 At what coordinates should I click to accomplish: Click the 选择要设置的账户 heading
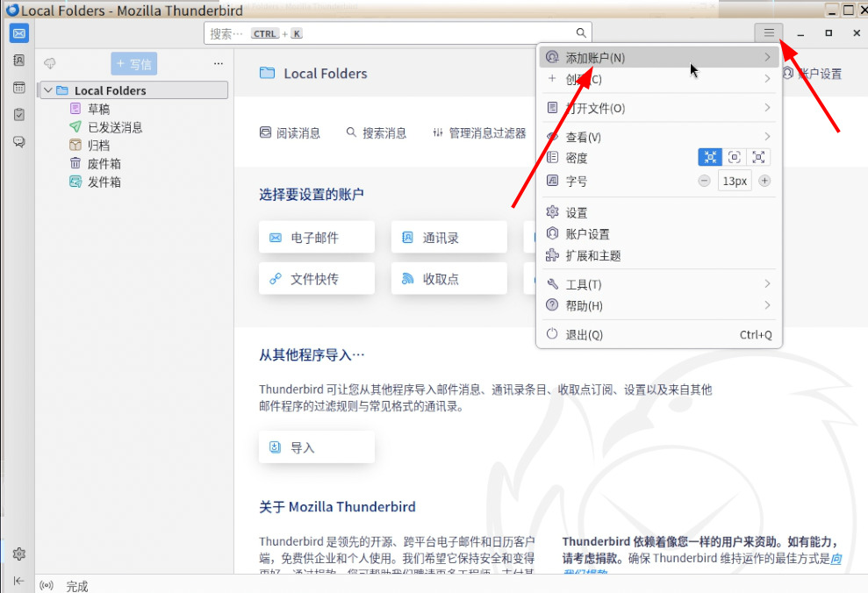click(311, 194)
